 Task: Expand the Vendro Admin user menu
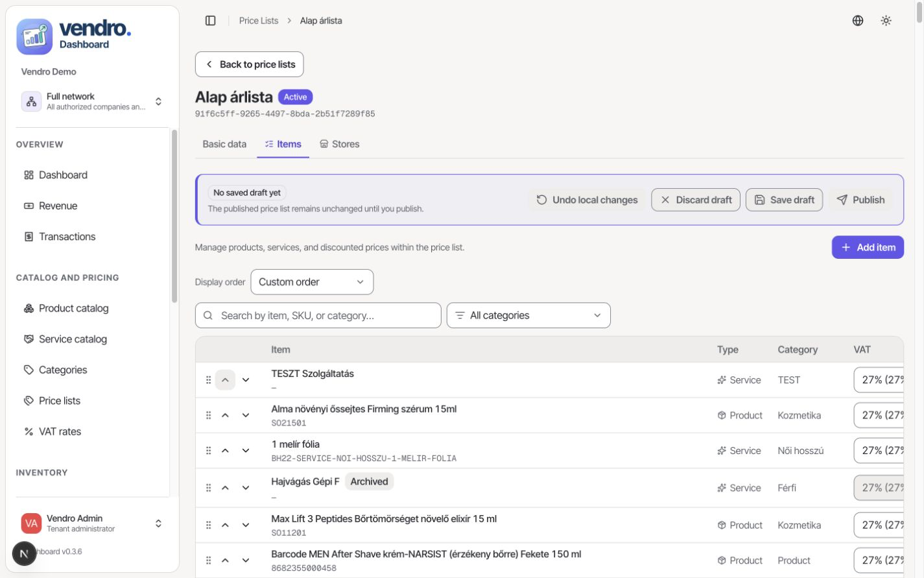[x=93, y=524]
